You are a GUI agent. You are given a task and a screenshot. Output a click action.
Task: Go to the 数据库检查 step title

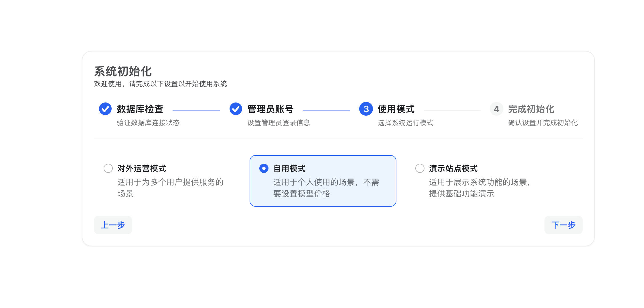coord(140,109)
